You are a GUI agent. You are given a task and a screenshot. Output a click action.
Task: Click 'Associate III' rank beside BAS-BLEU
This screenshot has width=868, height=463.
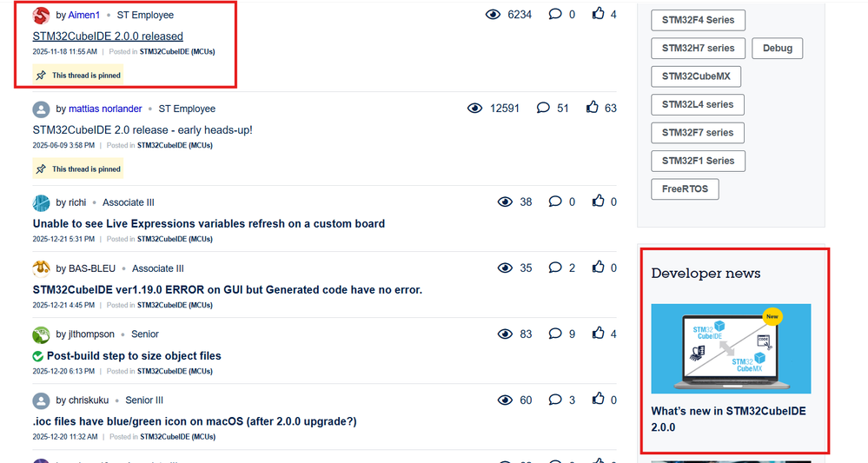(158, 268)
